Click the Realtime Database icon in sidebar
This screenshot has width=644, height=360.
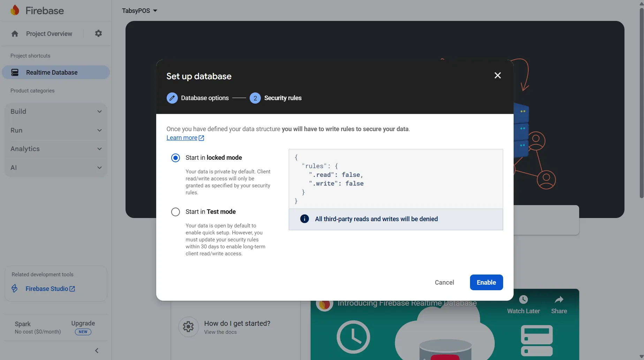pos(15,72)
